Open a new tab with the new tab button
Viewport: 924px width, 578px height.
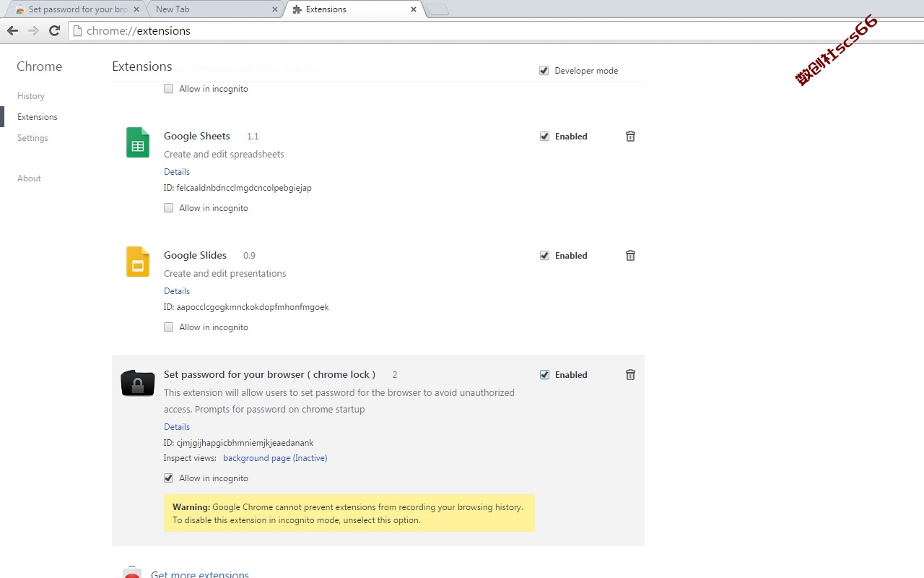pyautogui.click(x=437, y=9)
